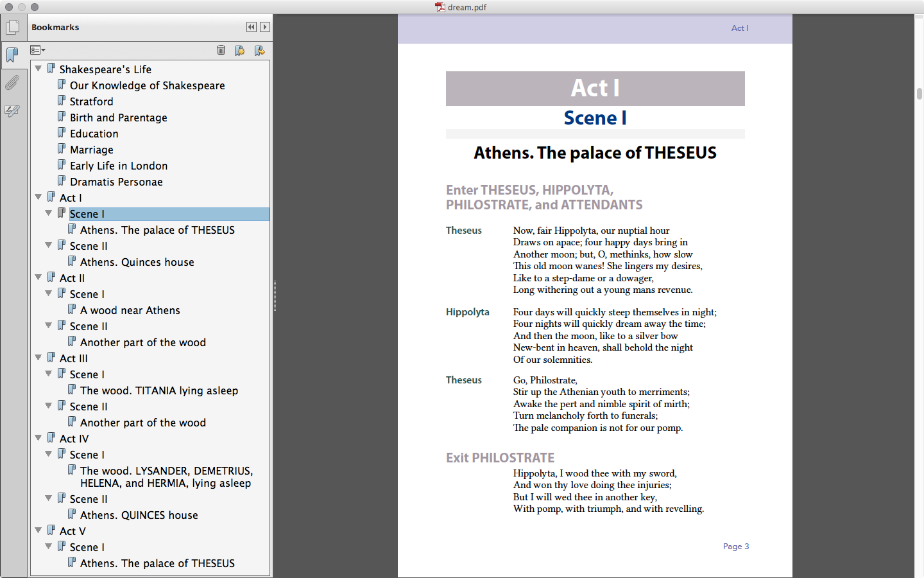Collapse the Bookmarks panel with left arrows
This screenshot has width=924, height=578.
tap(251, 27)
